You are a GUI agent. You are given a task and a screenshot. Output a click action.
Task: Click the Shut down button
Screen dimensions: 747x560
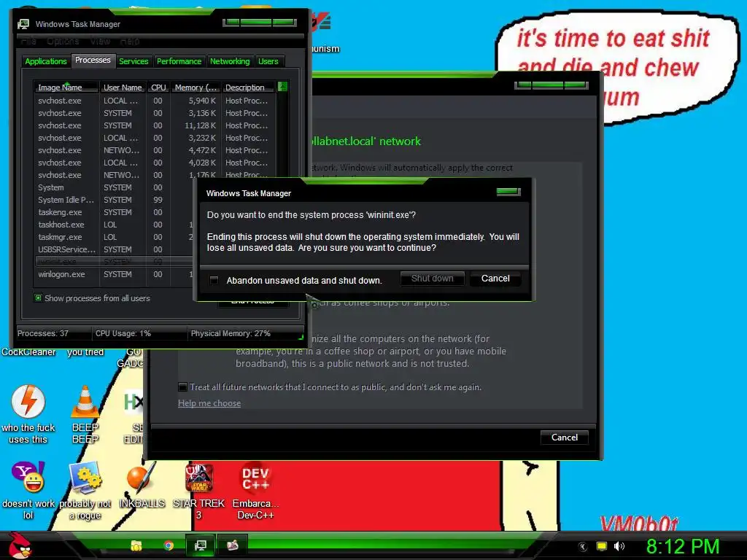tap(432, 279)
